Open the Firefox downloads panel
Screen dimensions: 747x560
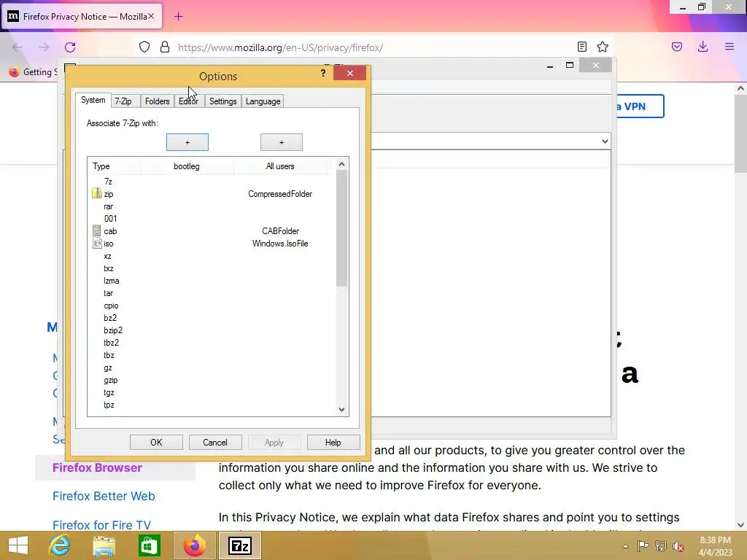pos(703,47)
